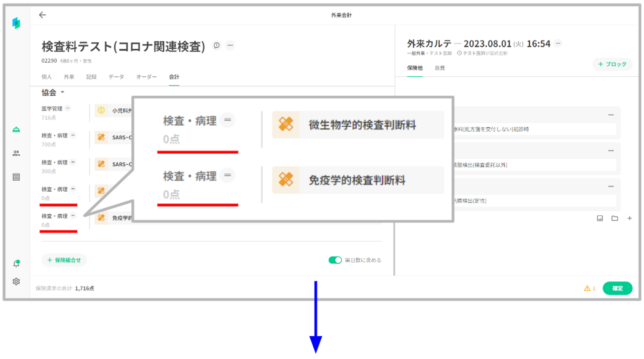
Task: Click the + ブロック button
Action: (x=612, y=64)
